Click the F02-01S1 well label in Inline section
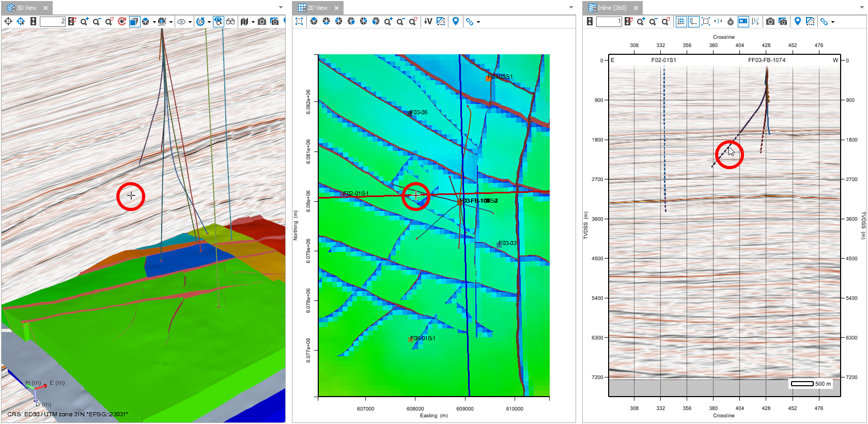Viewport: 868px width, 424px height. (663, 60)
